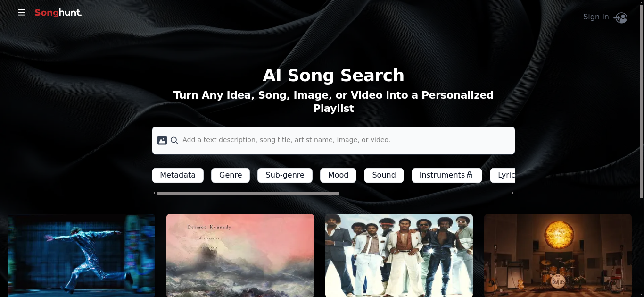
Task: Click the filter row horizontal scrollbar thumb
Action: click(x=248, y=193)
